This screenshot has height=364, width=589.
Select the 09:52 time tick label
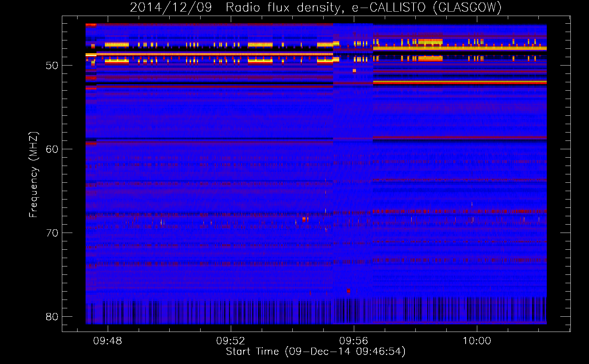pos(231,341)
